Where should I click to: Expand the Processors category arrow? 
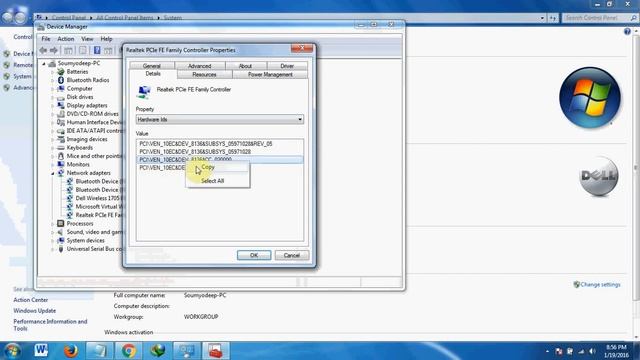[x=53, y=224]
